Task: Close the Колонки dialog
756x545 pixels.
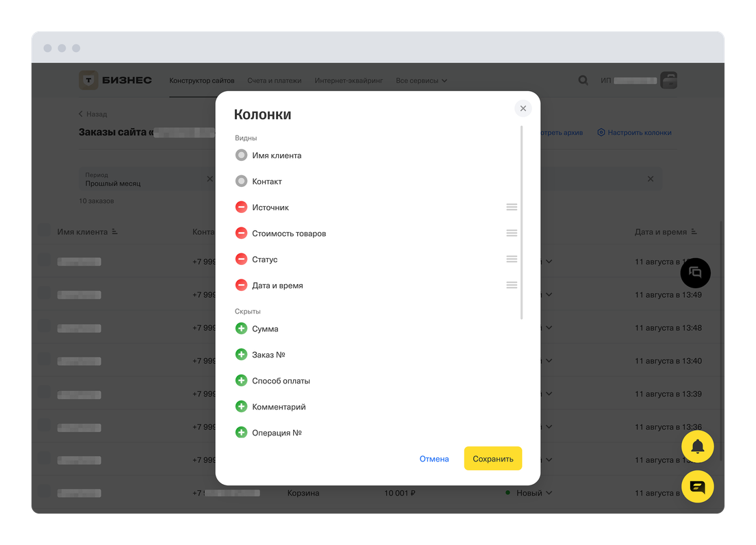Action: [523, 108]
